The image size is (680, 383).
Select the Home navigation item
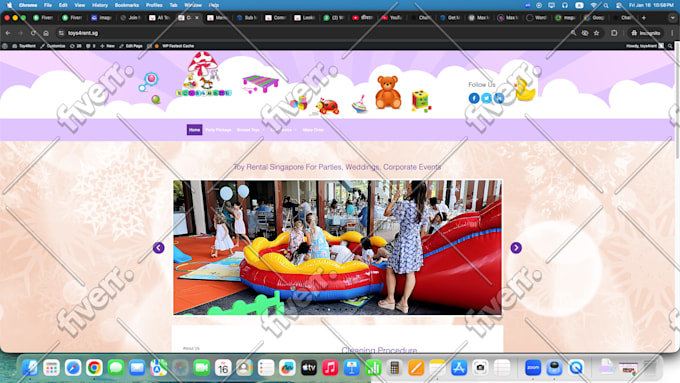tap(194, 130)
